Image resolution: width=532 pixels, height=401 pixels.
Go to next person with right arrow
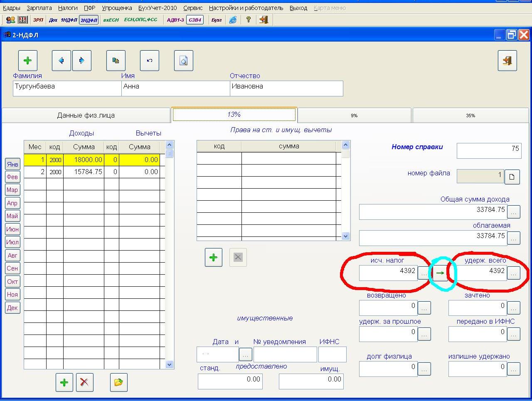click(81, 61)
